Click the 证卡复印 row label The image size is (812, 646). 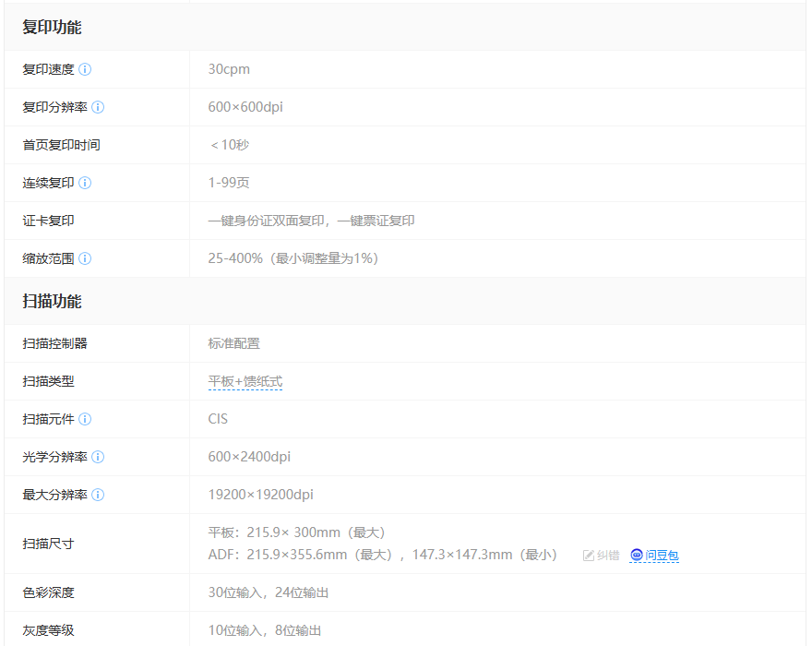tap(48, 221)
